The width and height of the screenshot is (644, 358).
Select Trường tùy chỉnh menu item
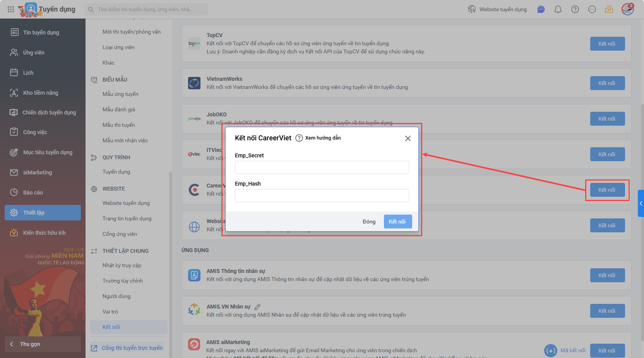(x=123, y=281)
